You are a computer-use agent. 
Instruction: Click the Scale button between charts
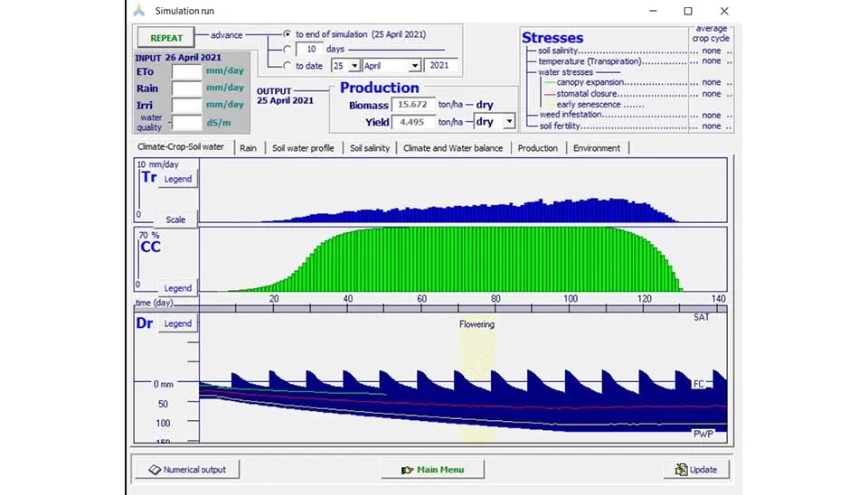pos(175,219)
